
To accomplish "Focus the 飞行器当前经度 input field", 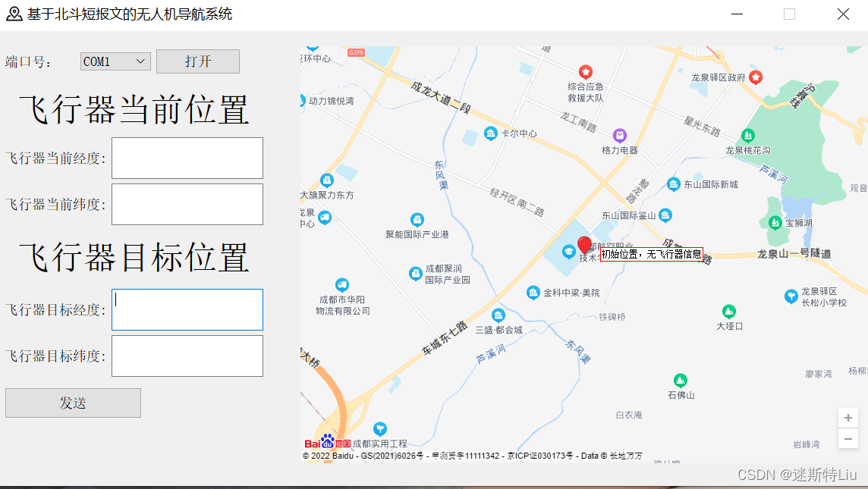I will [187, 158].
